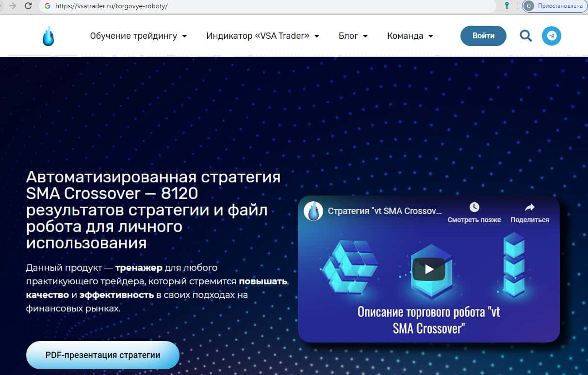Image resolution: width=588 pixels, height=375 pixels.
Task: Click the channel avatar in video header
Action: click(x=313, y=211)
